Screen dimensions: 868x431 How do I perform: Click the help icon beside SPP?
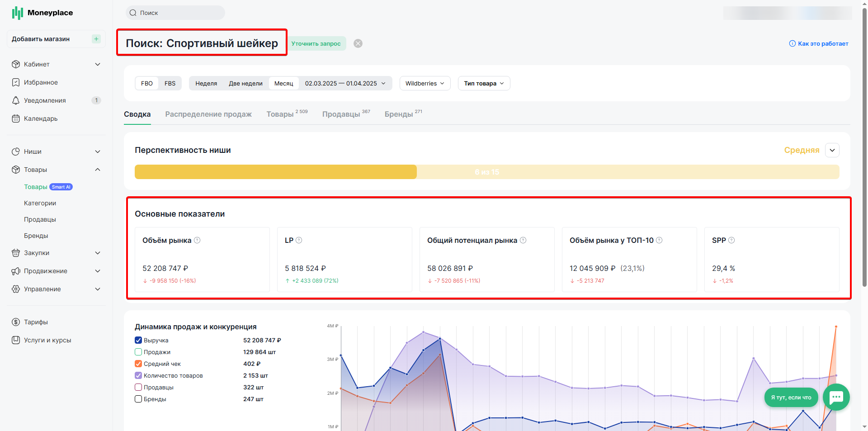click(731, 240)
